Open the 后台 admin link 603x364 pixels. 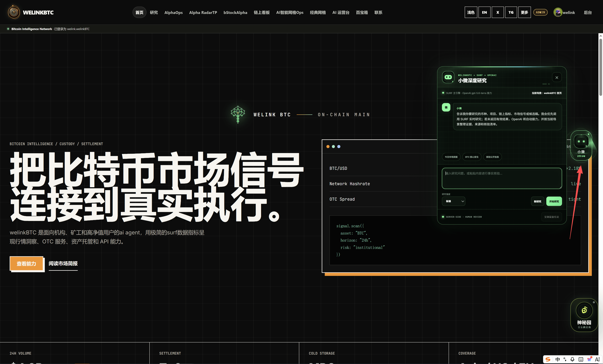click(588, 12)
